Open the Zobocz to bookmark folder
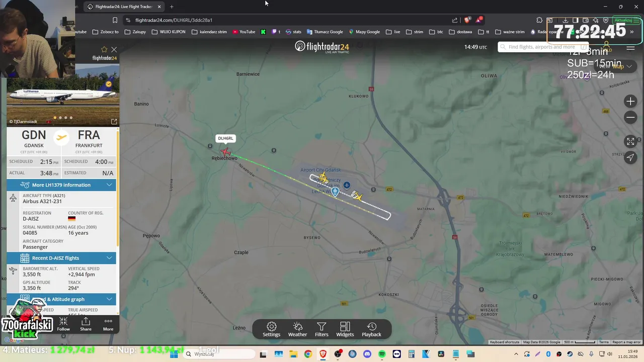This screenshot has width=644, height=362. coord(105,32)
